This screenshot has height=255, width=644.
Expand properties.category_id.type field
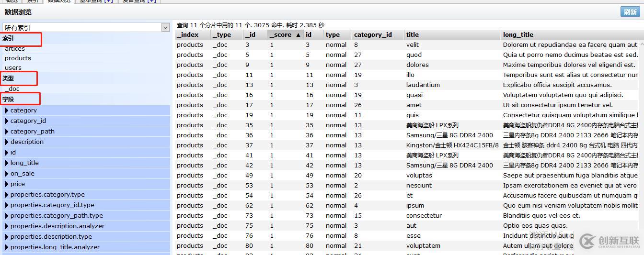(x=86, y=205)
